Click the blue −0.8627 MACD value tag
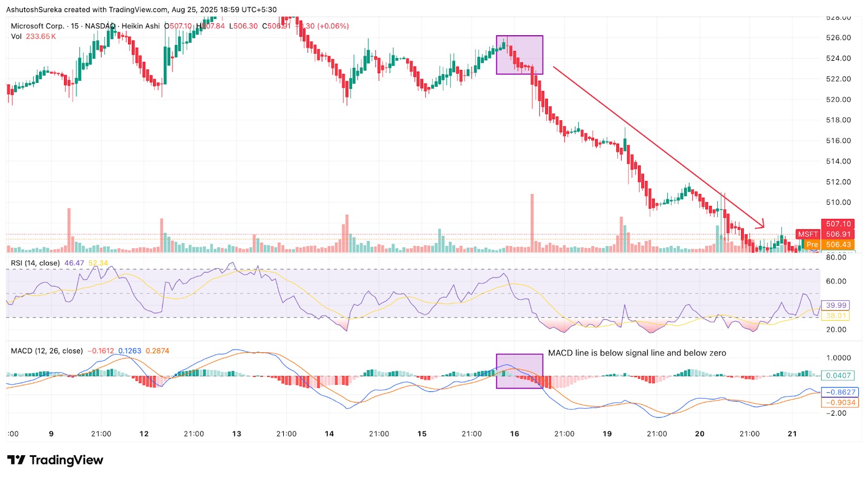This screenshot has height=478, width=868. (x=840, y=392)
